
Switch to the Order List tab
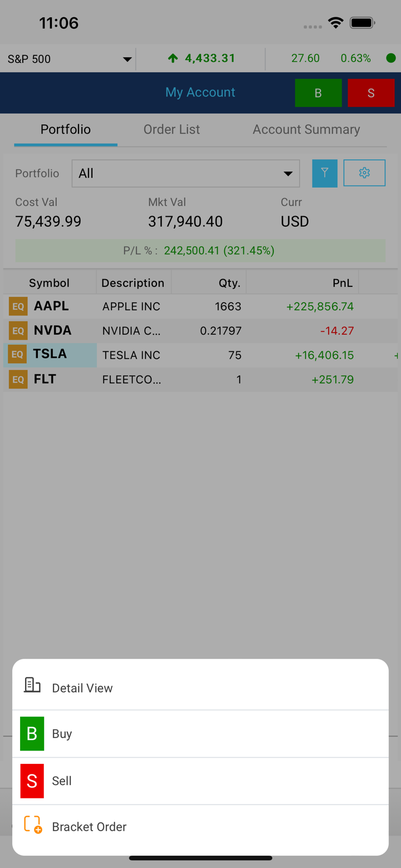[x=172, y=129]
